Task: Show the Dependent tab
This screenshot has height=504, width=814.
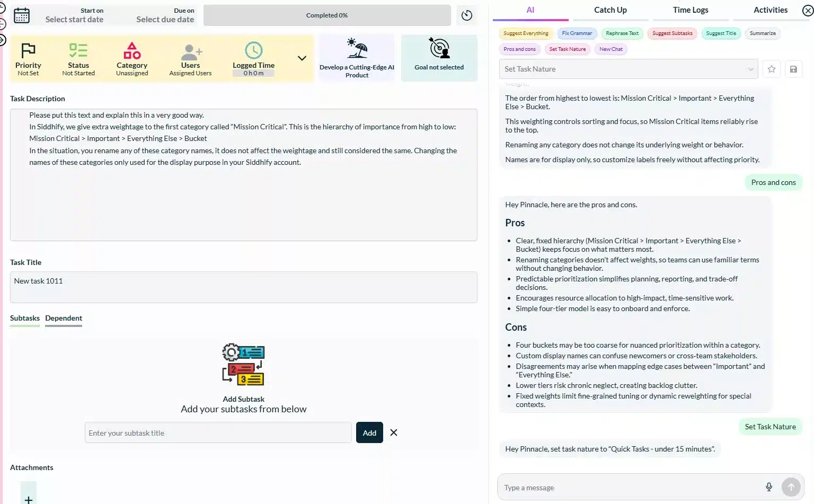Action: click(x=64, y=318)
